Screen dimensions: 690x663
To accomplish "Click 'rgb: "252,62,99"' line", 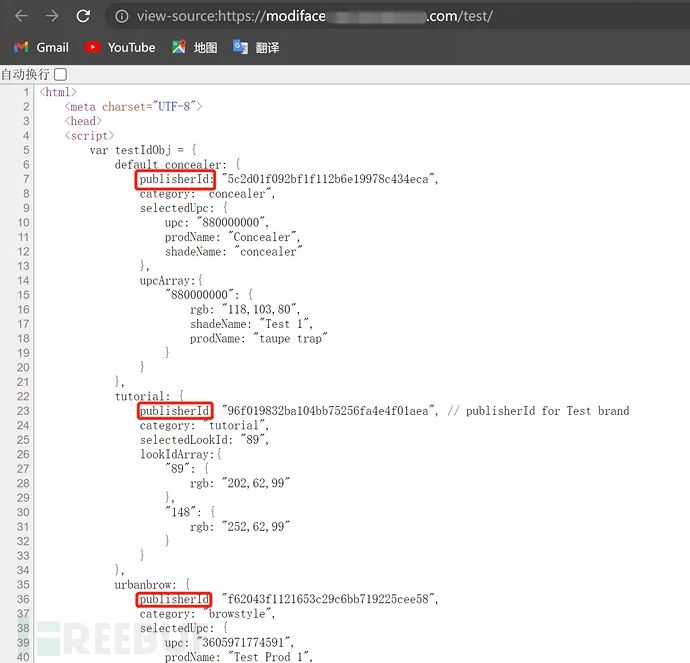I will click(240, 527).
